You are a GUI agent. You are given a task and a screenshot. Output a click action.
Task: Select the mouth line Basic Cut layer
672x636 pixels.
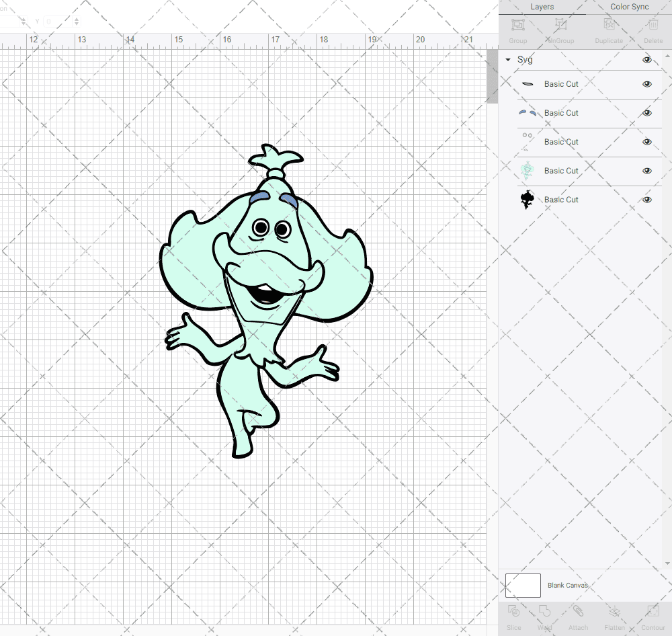point(561,84)
